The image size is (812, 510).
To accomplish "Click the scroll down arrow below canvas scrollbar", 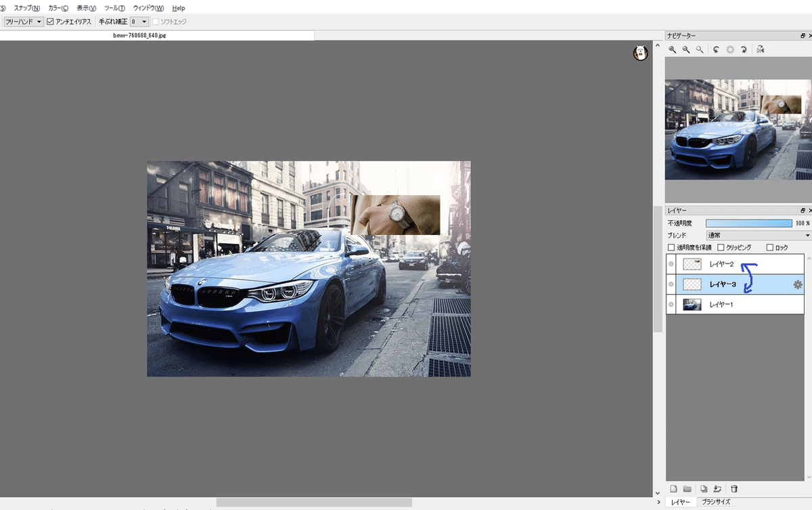I will (x=657, y=492).
